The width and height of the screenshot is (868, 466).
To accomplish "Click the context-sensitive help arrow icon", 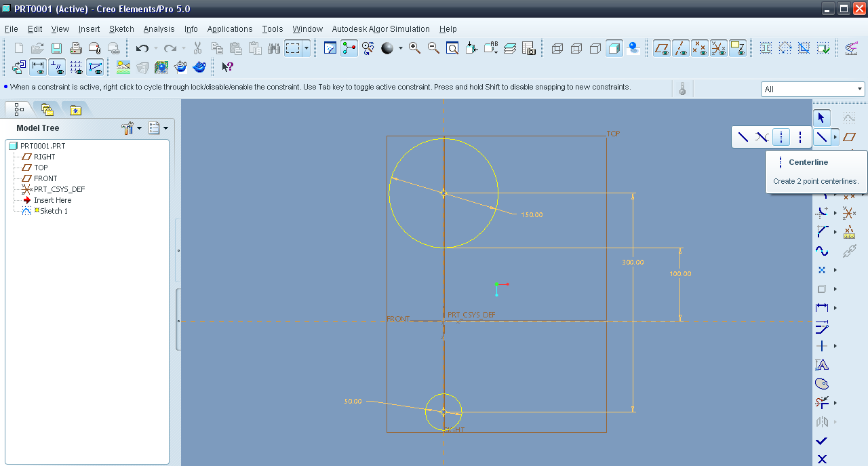I will tap(228, 67).
